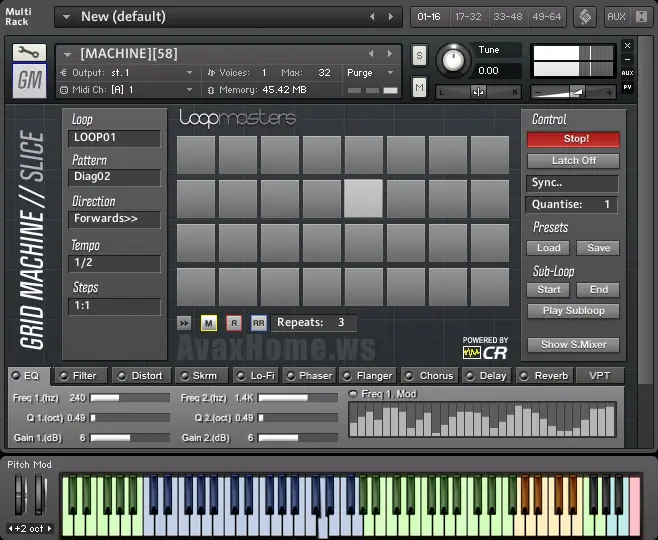
Task: Open the Delay effect tab
Action: 488,376
